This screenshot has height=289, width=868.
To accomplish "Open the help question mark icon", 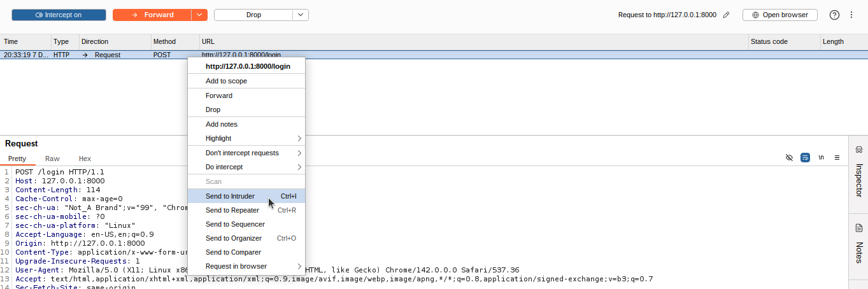I will tap(834, 15).
